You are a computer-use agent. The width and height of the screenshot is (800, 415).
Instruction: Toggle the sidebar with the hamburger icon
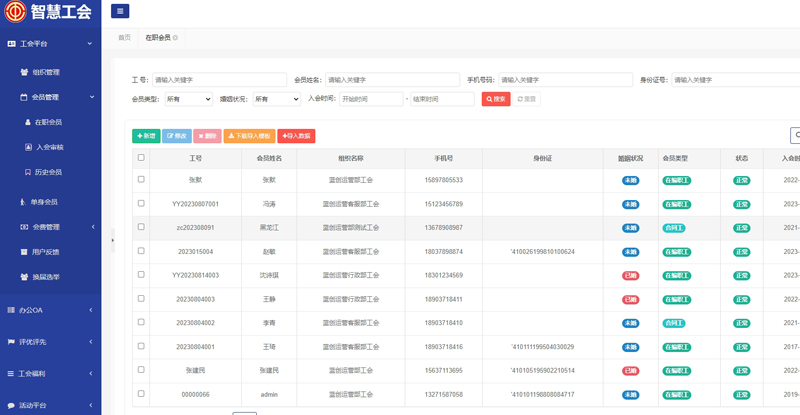pyautogui.click(x=120, y=11)
